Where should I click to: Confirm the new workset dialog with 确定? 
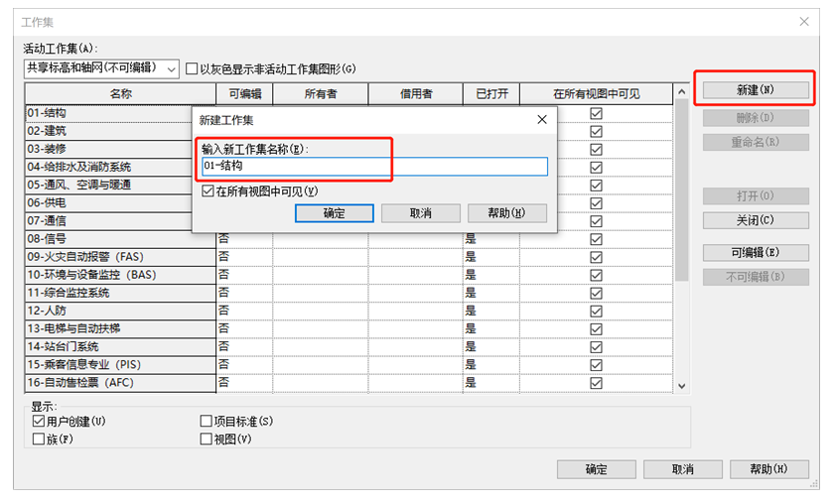(334, 213)
